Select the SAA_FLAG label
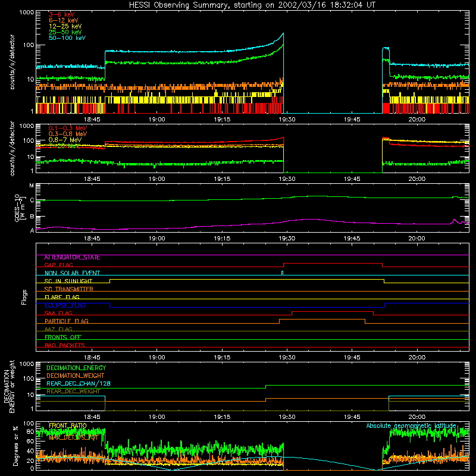The width and height of the screenshot is (476, 476). 58,313
